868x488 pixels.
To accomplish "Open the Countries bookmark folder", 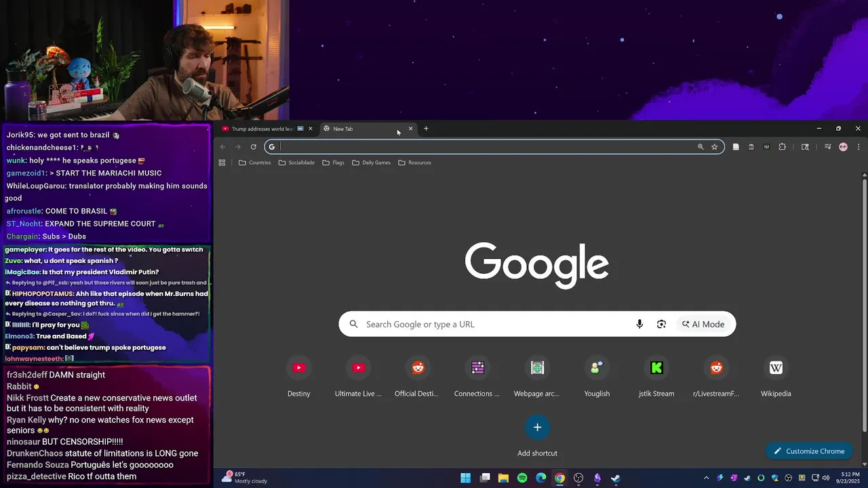I will tap(254, 163).
